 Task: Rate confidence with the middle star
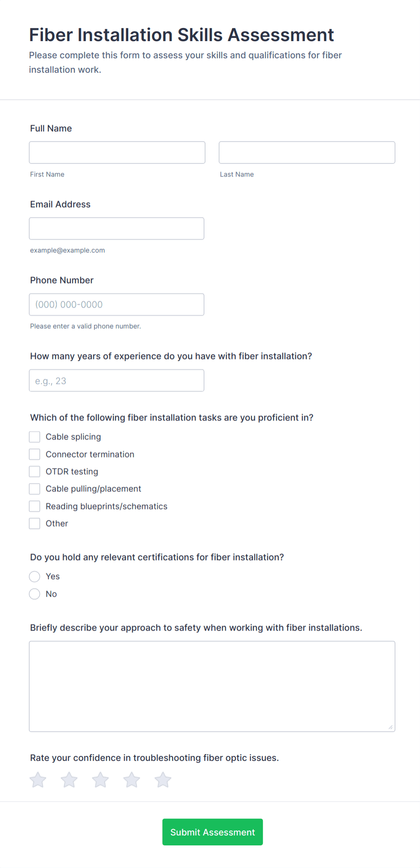tap(100, 779)
